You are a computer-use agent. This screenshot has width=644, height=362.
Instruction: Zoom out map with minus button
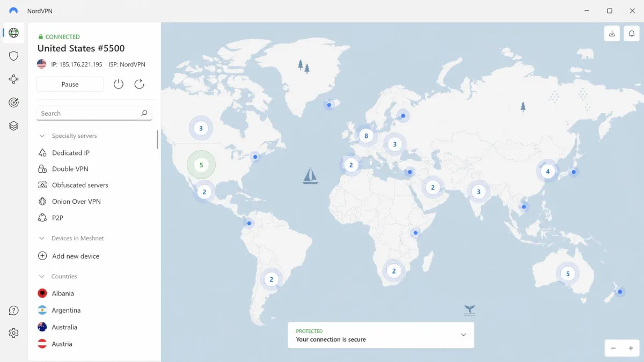pos(613,348)
